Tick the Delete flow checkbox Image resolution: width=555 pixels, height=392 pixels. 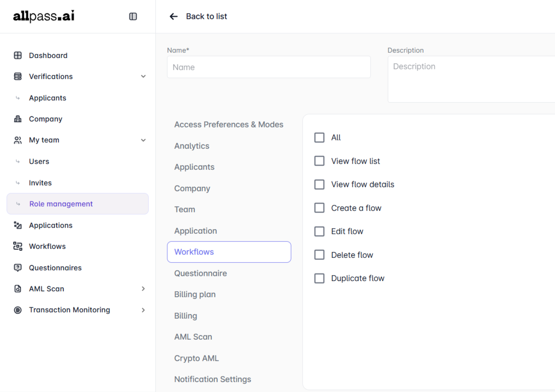[x=319, y=255]
